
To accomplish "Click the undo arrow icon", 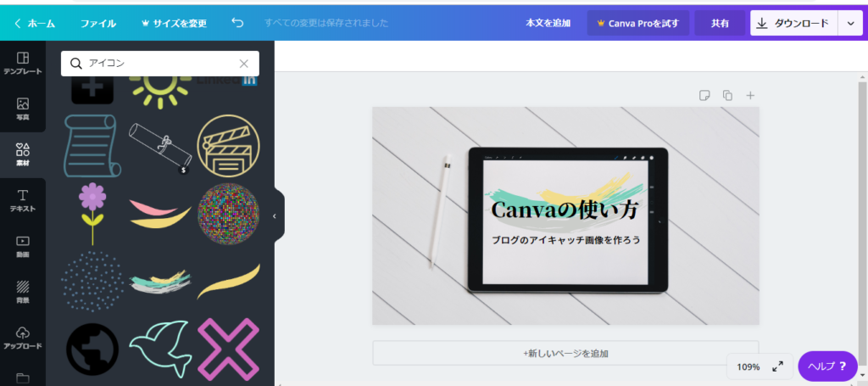I will click(237, 23).
